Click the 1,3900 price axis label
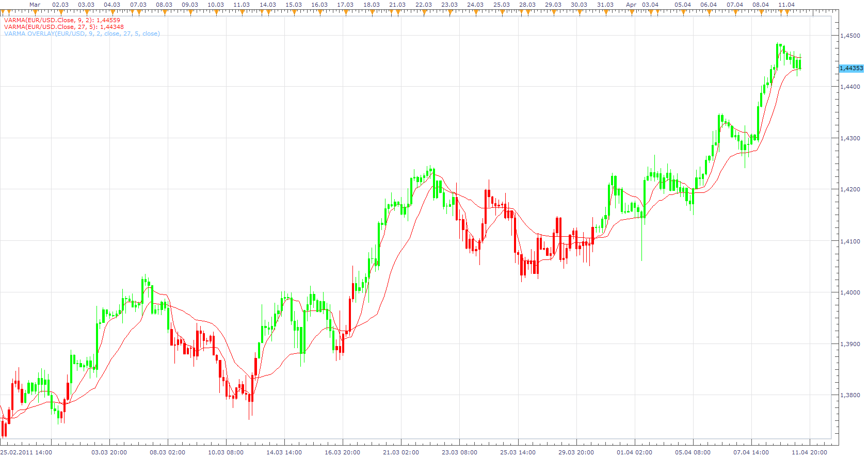 (x=850, y=344)
